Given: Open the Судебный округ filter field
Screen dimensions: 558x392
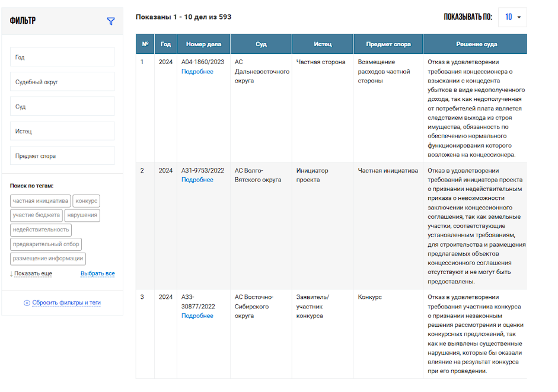Looking at the screenshot, I should (x=62, y=82).
